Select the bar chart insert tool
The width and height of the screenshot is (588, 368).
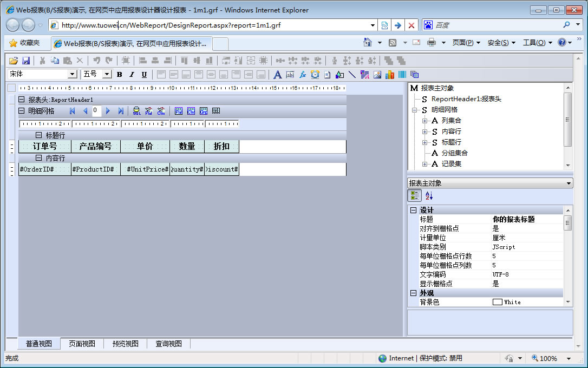pos(390,75)
